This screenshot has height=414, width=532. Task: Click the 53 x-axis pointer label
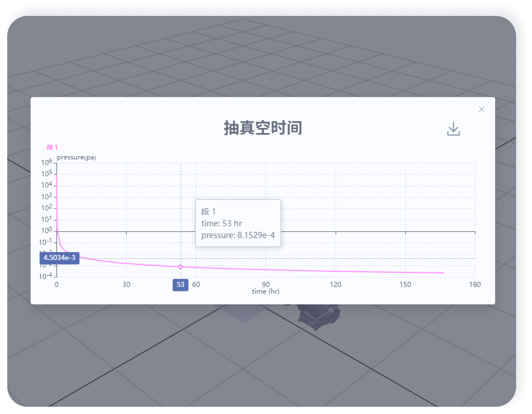pyautogui.click(x=181, y=285)
